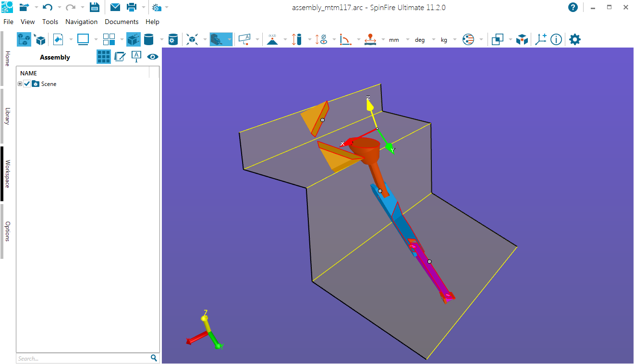Toggle the grid view button in Assembly panel

(104, 57)
